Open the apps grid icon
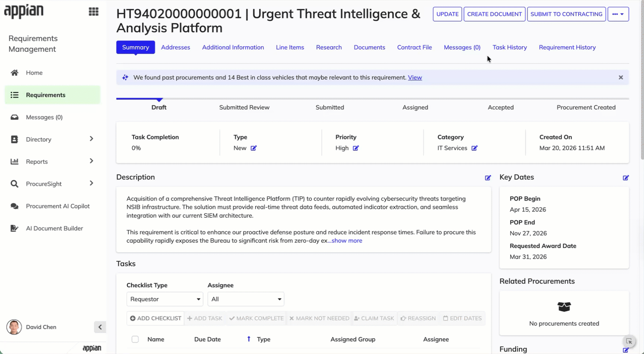 pyautogui.click(x=93, y=12)
